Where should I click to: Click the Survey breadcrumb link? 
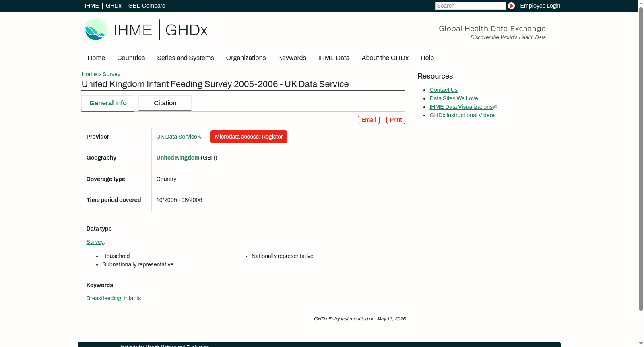111,74
